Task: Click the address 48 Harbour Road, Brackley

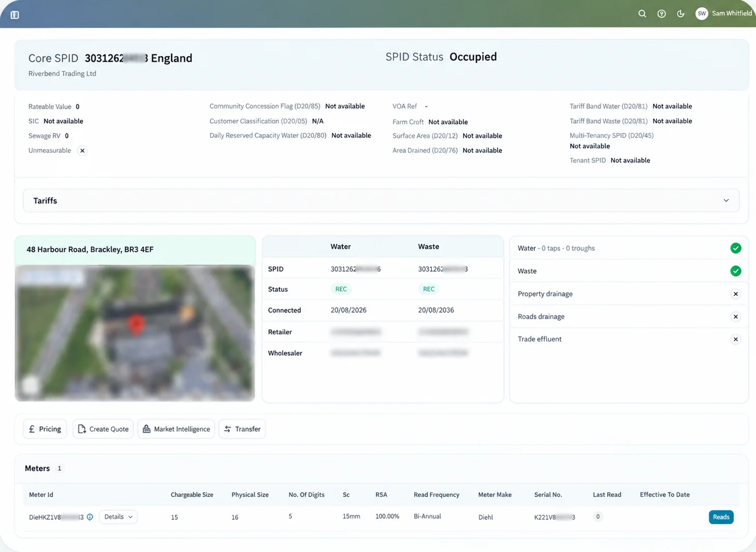Action: [x=90, y=250]
